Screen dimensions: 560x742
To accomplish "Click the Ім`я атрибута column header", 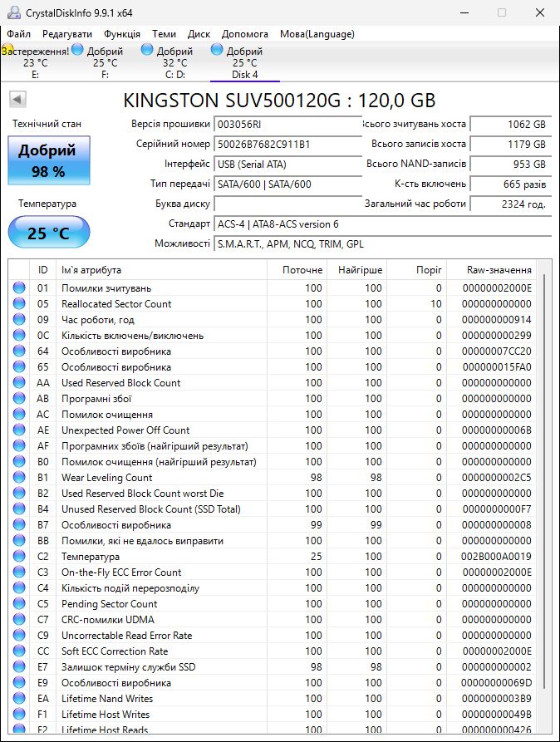I will (161, 270).
